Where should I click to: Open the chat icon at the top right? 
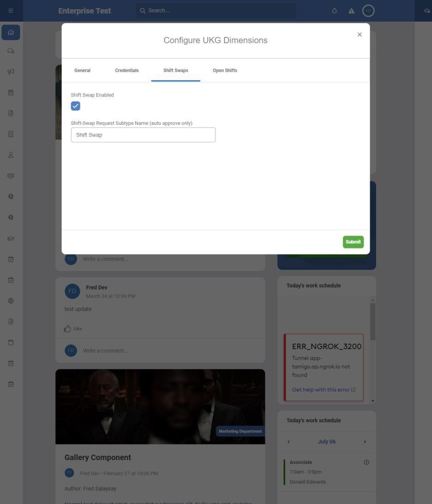pos(427,11)
